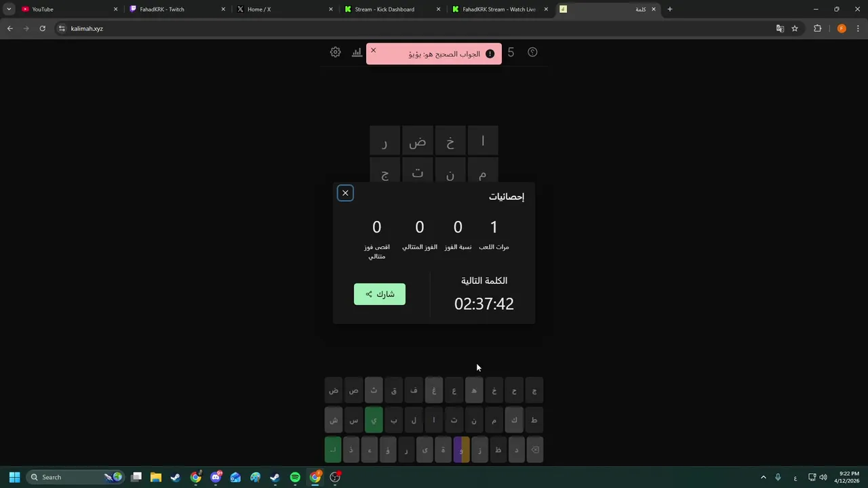The height and width of the screenshot is (488, 868).
Task: Open the browser extensions puzzle icon
Action: tap(817, 28)
